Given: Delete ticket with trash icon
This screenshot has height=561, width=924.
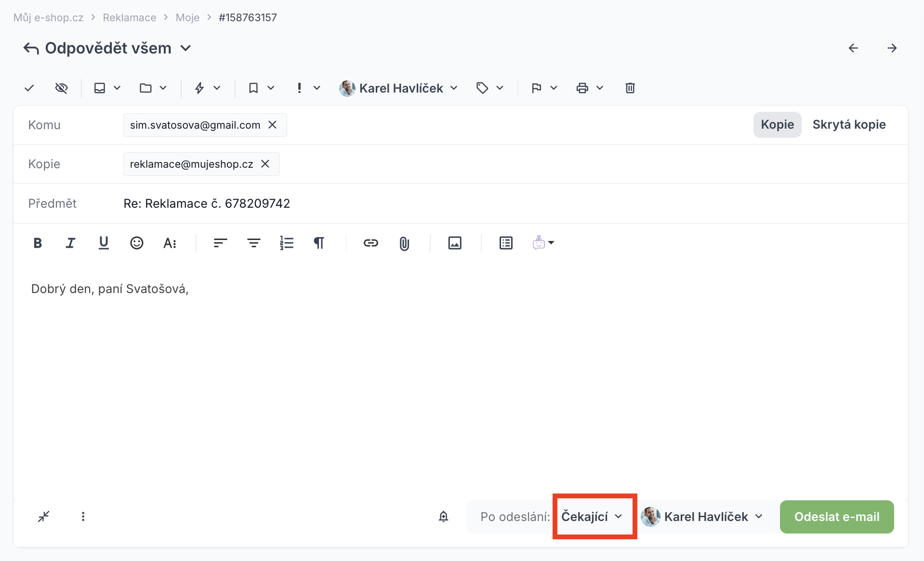Looking at the screenshot, I should tap(630, 88).
